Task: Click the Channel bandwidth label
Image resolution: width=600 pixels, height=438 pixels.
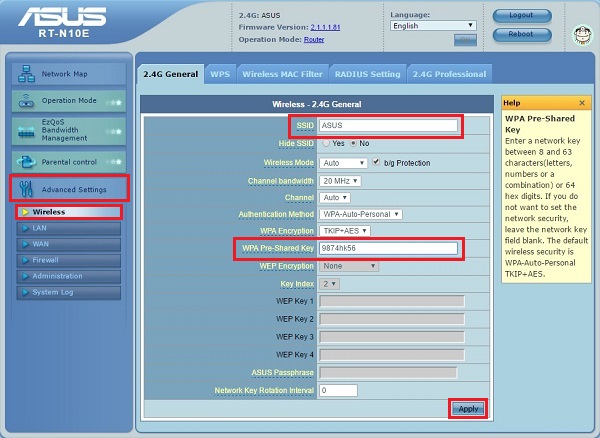Action: point(281,181)
